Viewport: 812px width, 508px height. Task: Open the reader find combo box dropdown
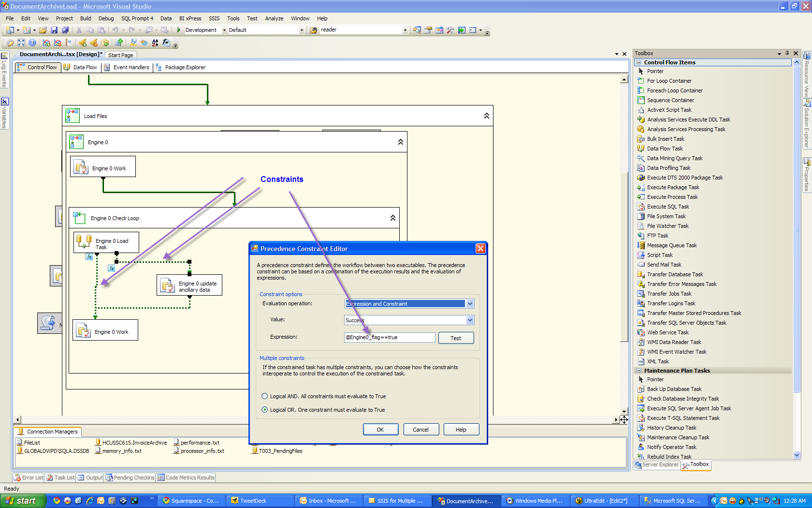click(x=405, y=30)
